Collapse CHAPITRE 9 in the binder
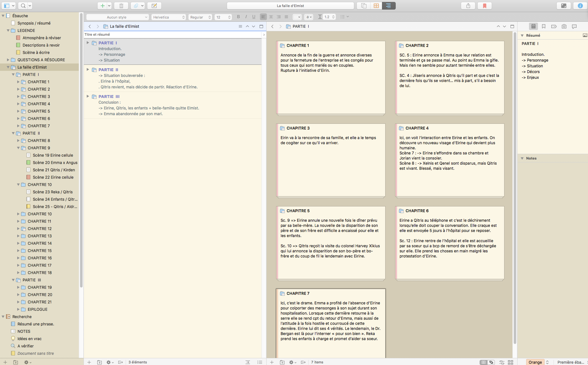Screen dimensions: 588x365 pos(18,148)
